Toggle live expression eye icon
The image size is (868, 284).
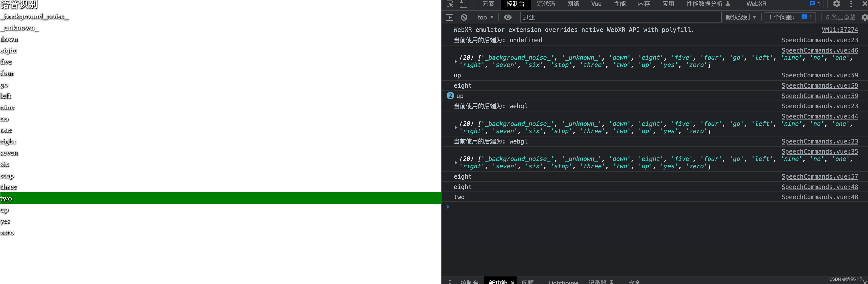click(x=508, y=17)
